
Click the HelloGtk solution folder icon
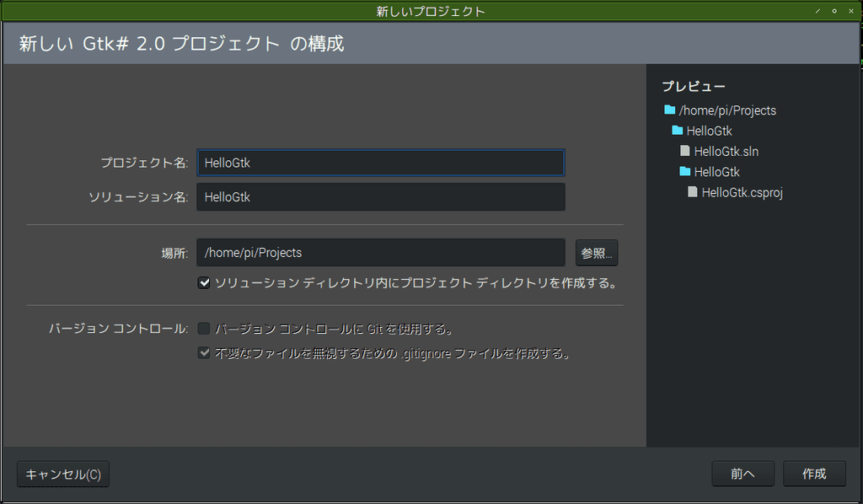[678, 131]
